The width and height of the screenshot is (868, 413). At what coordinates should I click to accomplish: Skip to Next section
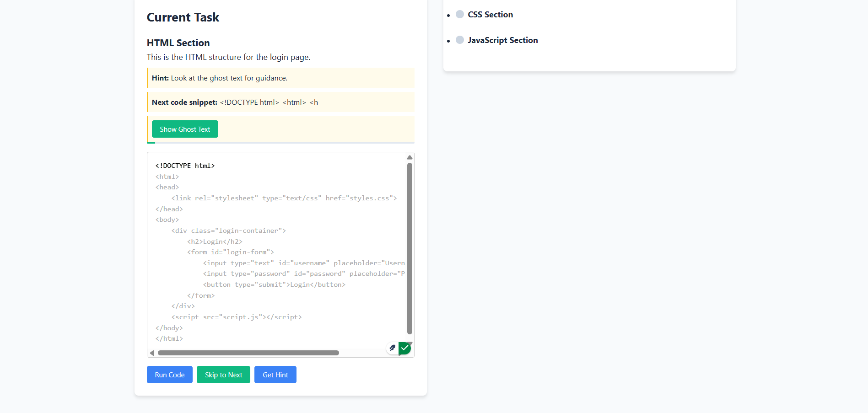[223, 375]
